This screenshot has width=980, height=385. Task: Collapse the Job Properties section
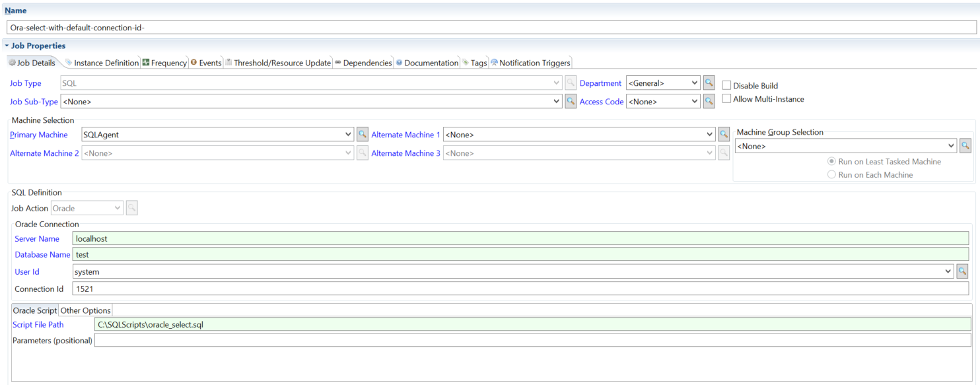coord(7,46)
